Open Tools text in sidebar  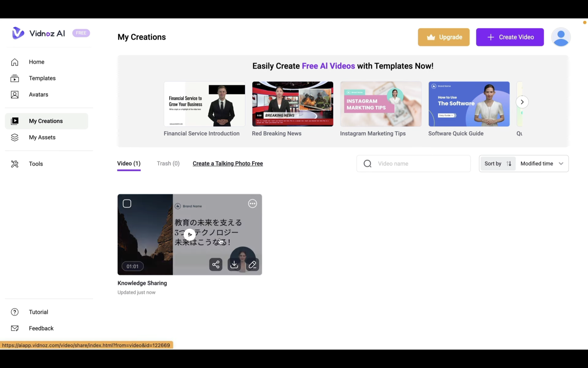(x=36, y=164)
